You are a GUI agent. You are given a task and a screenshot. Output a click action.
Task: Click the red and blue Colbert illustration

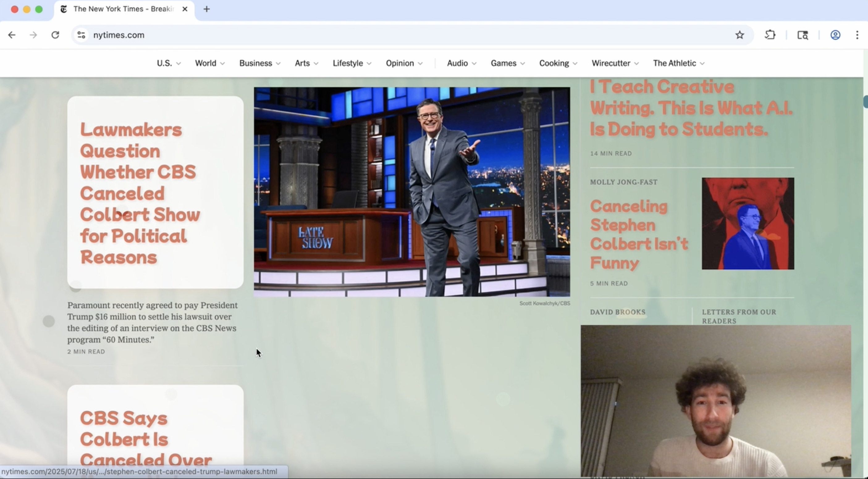pyautogui.click(x=748, y=223)
